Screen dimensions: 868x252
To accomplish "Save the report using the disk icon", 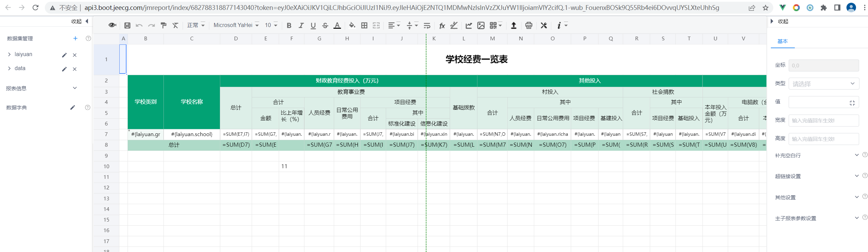I will point(127,25).
